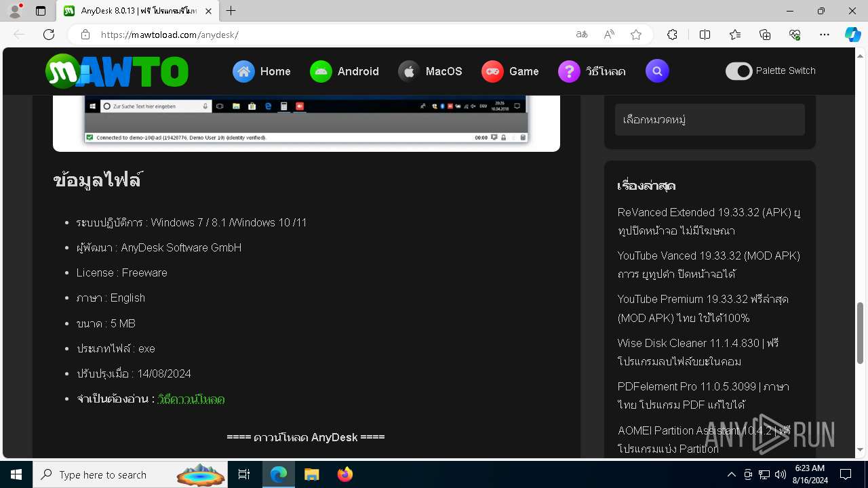
Task: Open PDFelement Pro 11.0.5.3099 article
Action: point(703,396)
